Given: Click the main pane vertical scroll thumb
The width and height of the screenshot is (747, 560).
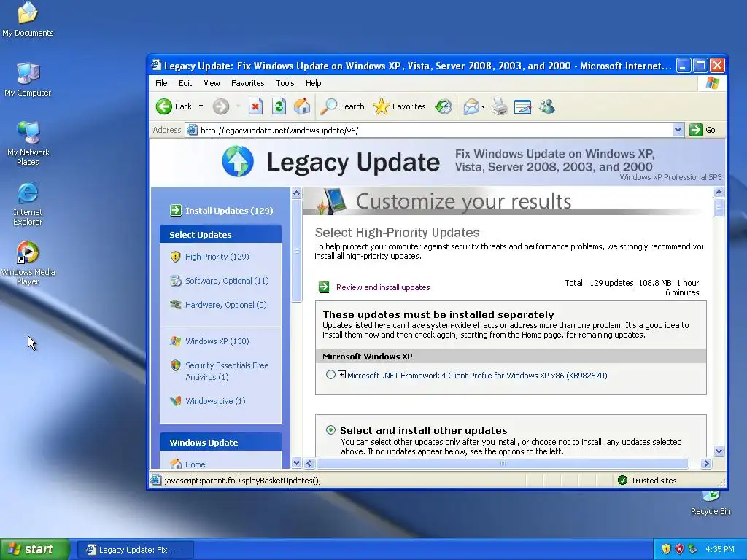Looking at the screenshot, I should point(719,208).
